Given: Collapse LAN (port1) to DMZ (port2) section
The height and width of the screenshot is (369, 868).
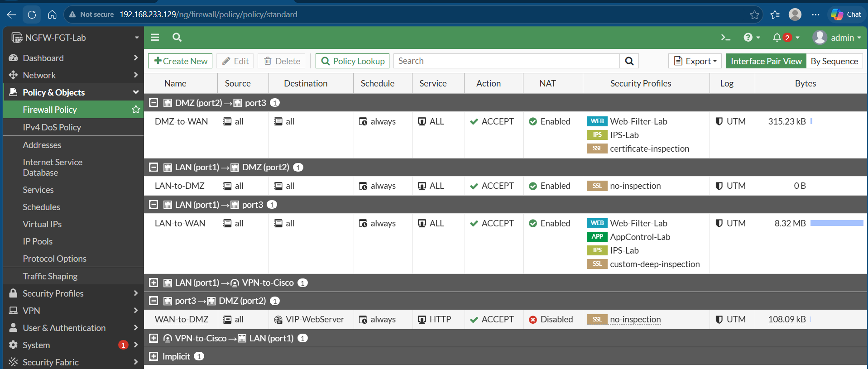Looking at the screenshot, I should point(154,167).
